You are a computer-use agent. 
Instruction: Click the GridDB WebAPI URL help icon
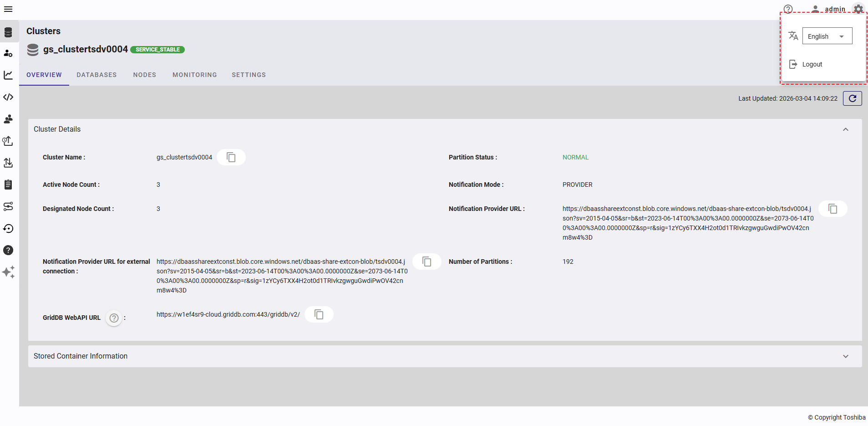(x=114, y=318)
